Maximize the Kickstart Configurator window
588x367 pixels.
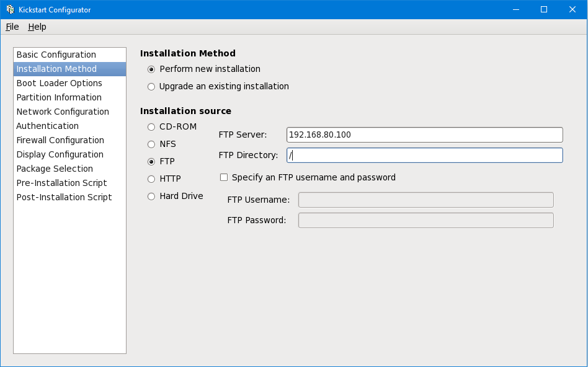tap(544, 9)
